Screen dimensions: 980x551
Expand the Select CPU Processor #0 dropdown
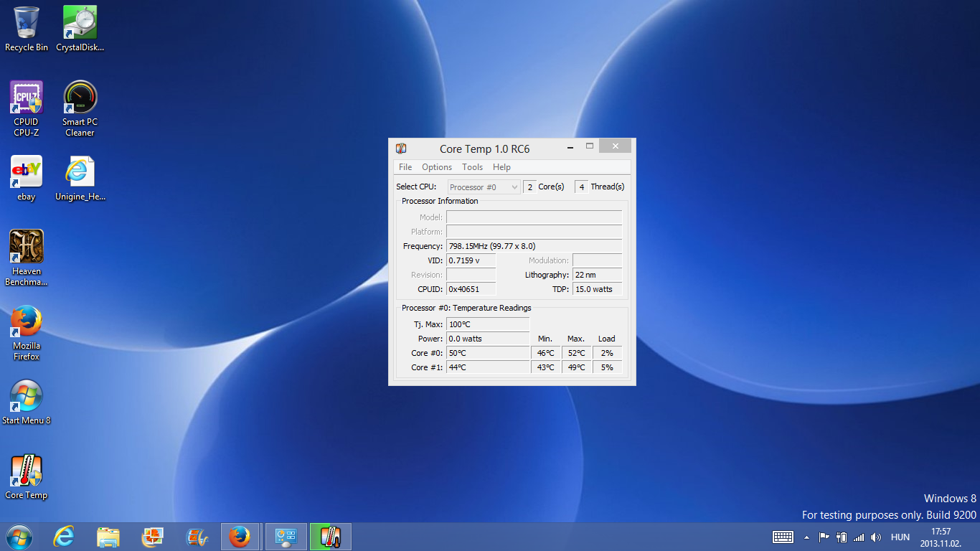click(x=484, y=187)
